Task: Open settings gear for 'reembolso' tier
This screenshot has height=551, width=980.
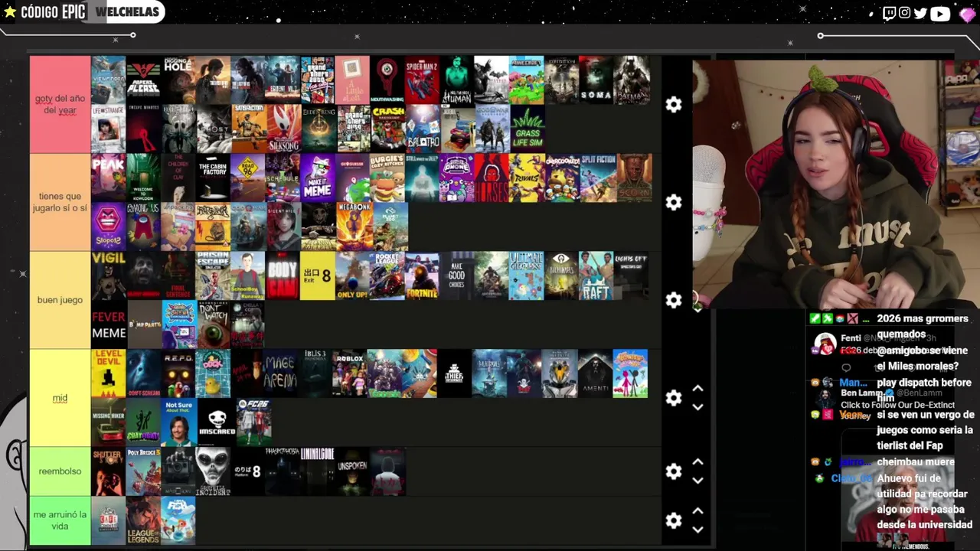Action: tap(674, 471)
